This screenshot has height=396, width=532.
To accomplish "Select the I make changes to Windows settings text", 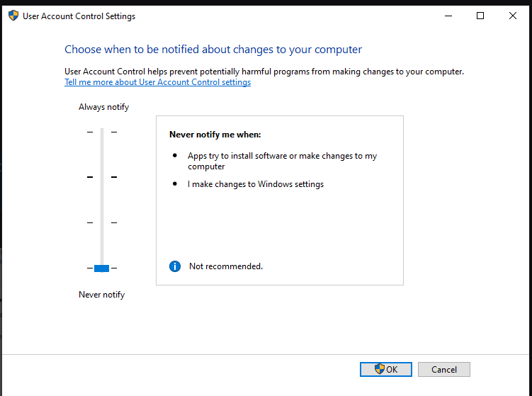I will click(x=255, y=184).
